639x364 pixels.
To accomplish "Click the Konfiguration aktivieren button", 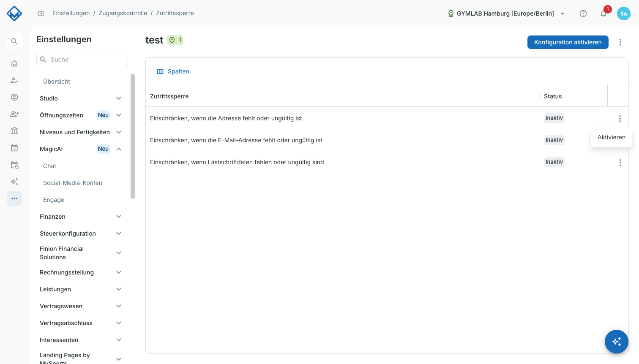I will click(x=568, y=42).
